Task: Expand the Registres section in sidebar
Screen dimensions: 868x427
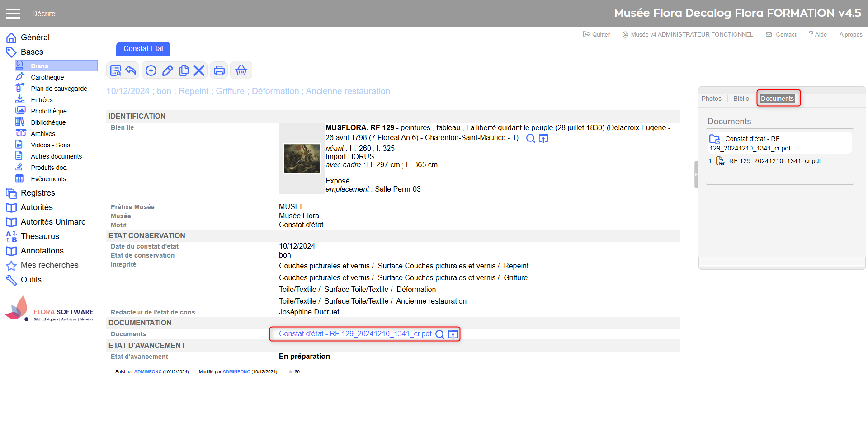Action: point(38,193)
